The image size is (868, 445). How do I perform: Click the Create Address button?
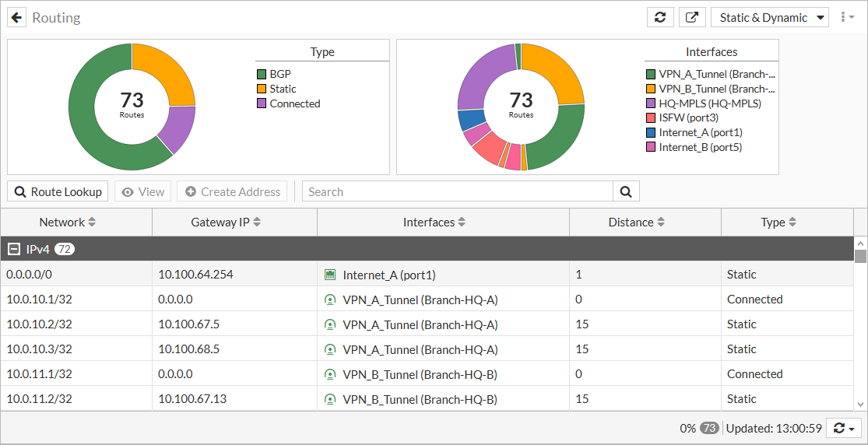pos(232,191)
